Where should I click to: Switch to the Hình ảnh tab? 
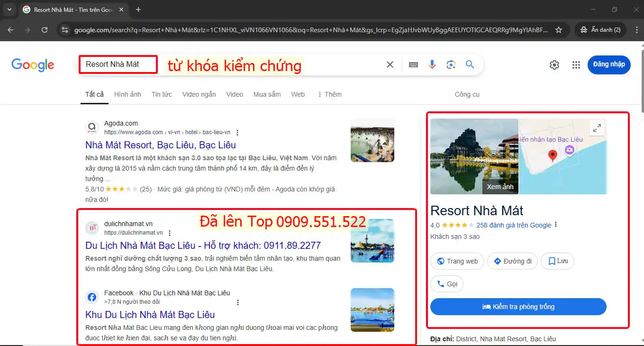coord(127,94)
